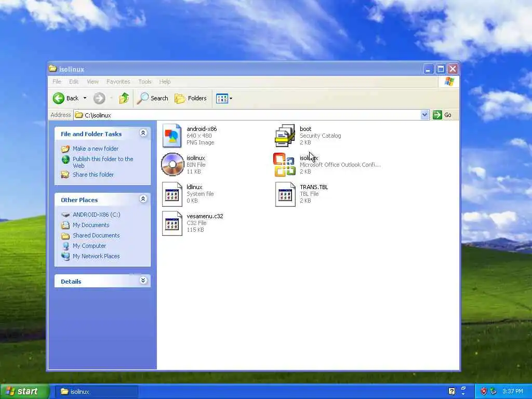The width and height of the screenshot is (532, 399).
Task: Select the boot Security Catalog icon
Action: click(x=285, y=136)
